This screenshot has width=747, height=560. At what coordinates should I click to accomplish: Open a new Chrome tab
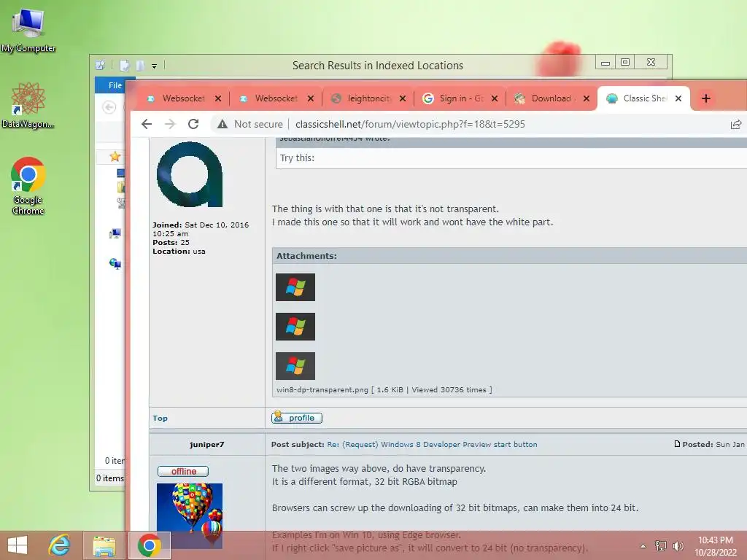[706, 98]
